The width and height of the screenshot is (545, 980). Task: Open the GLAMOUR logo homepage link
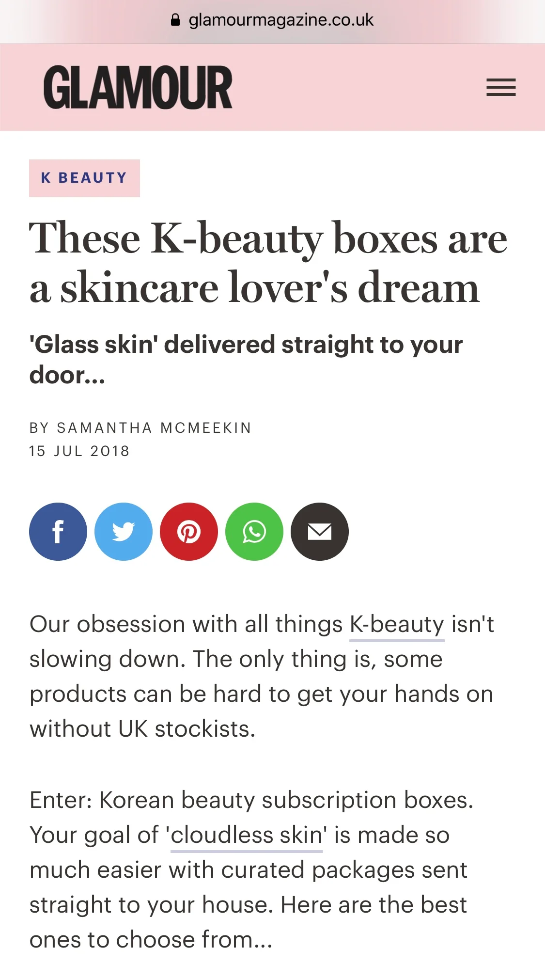138,87
